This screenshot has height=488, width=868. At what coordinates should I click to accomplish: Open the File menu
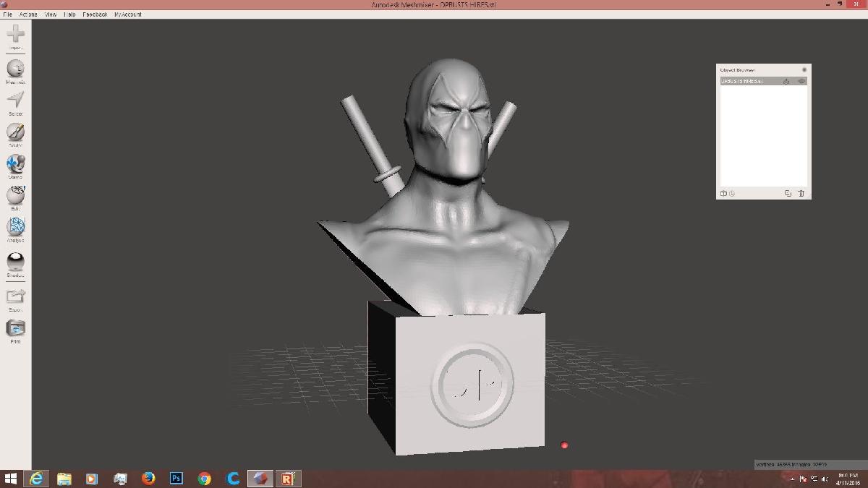(x=7, y=14)
